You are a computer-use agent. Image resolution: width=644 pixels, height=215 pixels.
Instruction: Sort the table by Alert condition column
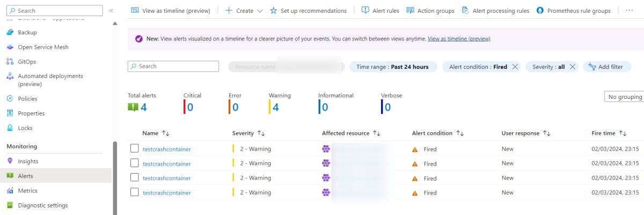(x=437, y=133)
